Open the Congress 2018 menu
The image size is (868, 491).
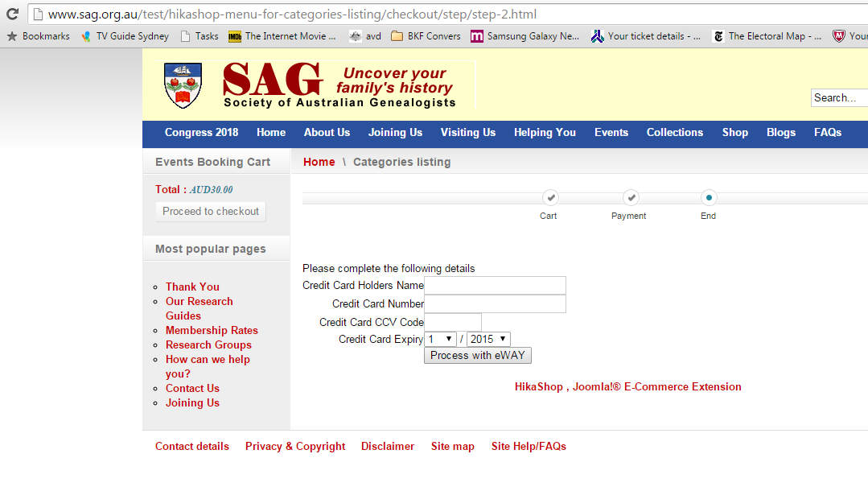201,133
